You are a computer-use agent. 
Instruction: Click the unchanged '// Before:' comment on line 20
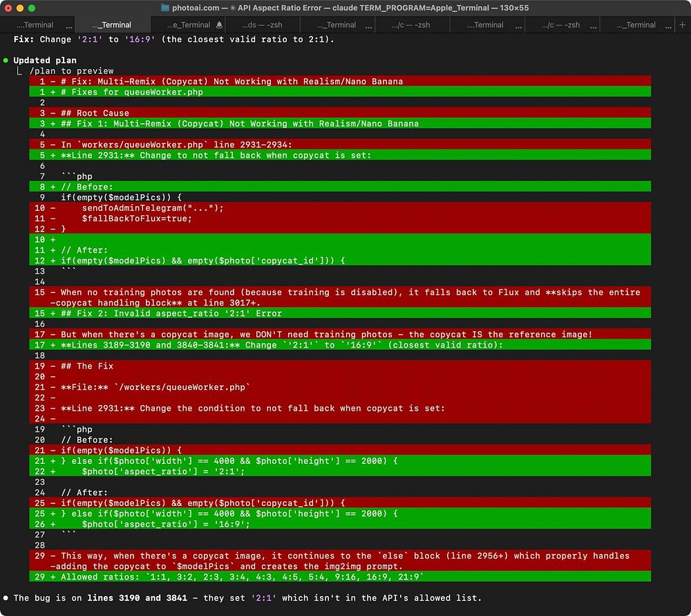pos(87,440)
